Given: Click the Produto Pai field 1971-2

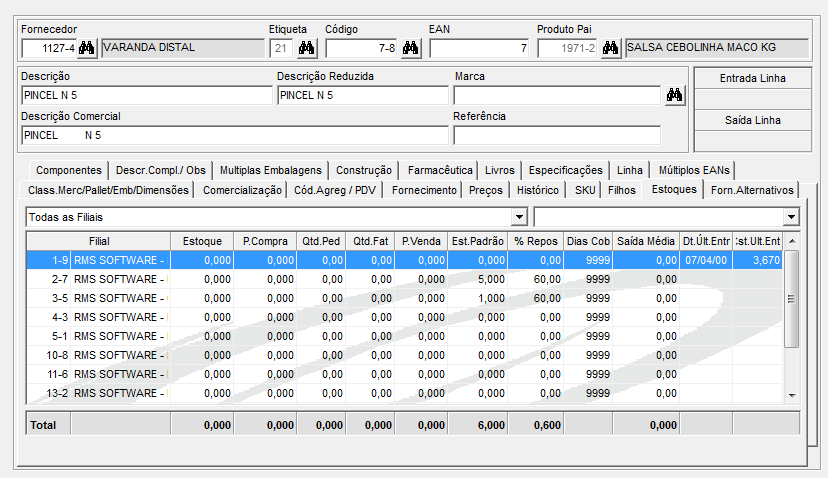Looking at the screenshot, I should 568,49.
